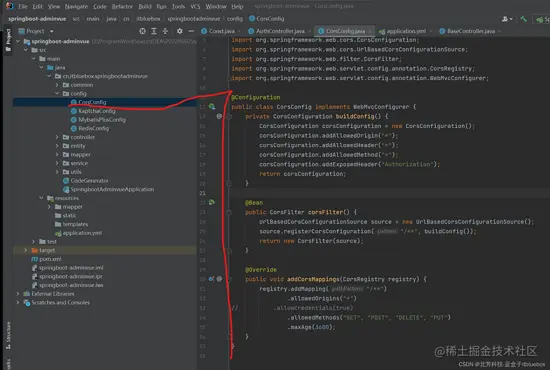Click springboot-adminvue breadcrumb root
Viewport: 550px width, 370px height.
point(37,19)
